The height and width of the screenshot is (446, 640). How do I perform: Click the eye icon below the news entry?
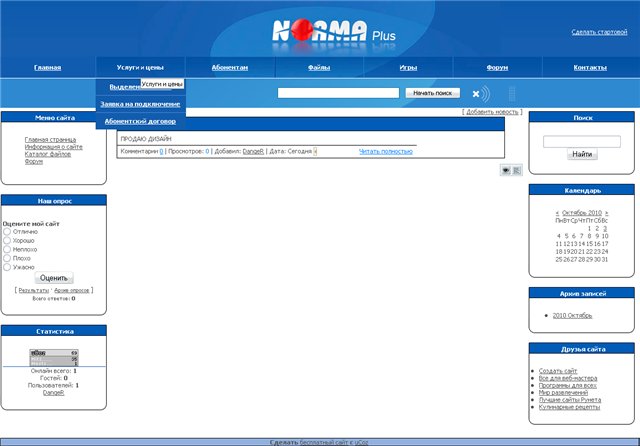click(x=507, y=170)
